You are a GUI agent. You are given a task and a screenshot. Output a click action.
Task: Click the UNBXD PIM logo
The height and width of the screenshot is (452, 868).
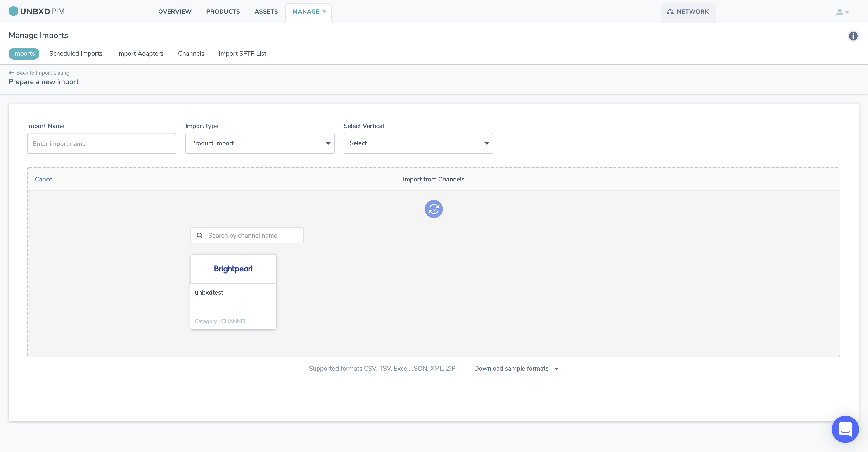pos(36,11)
